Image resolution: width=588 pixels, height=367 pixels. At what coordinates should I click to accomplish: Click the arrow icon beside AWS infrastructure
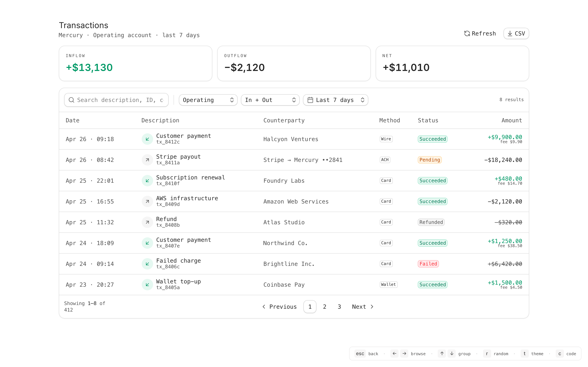coord(147,201)
